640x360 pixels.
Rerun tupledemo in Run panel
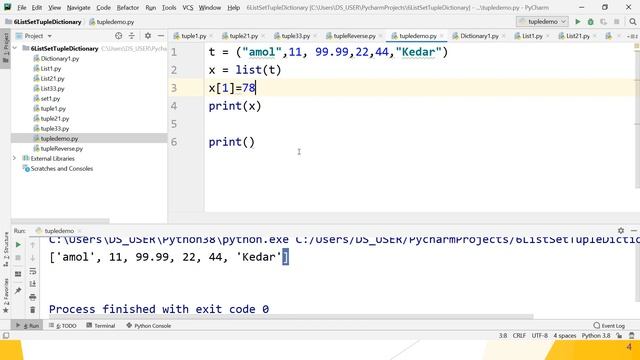(x=18, y=245)
